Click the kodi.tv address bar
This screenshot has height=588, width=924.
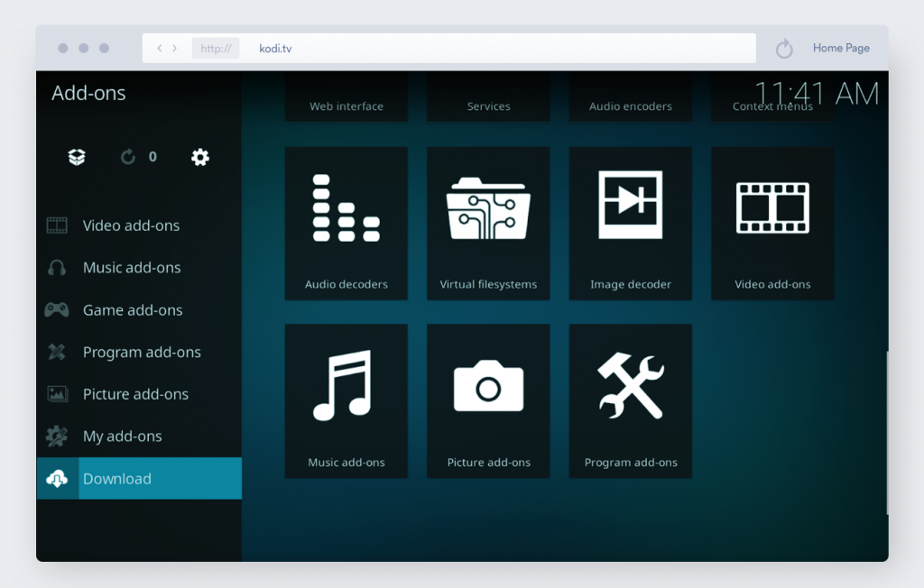[x=449, y=49]
